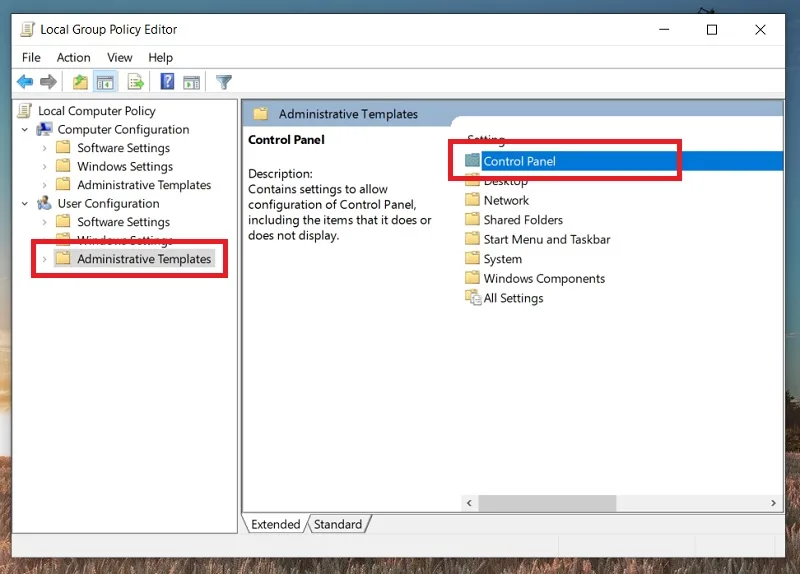Select Start Menu and Taskbar entry
800x574 pixels.
pyautogui.click(x=546, y=239)
